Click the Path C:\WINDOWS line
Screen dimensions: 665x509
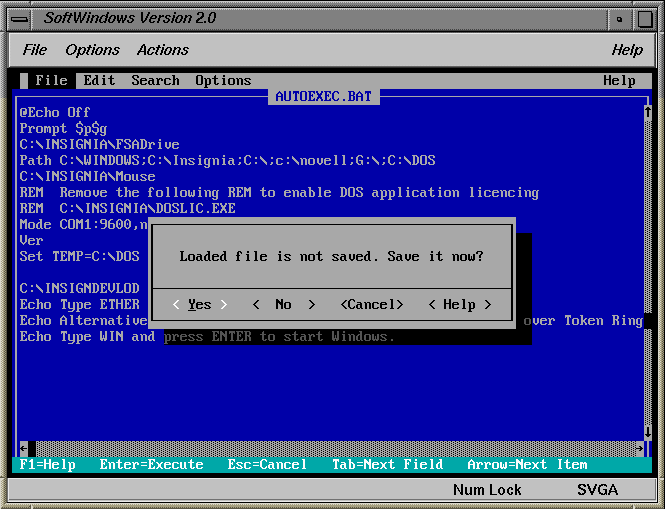[227, 160]
